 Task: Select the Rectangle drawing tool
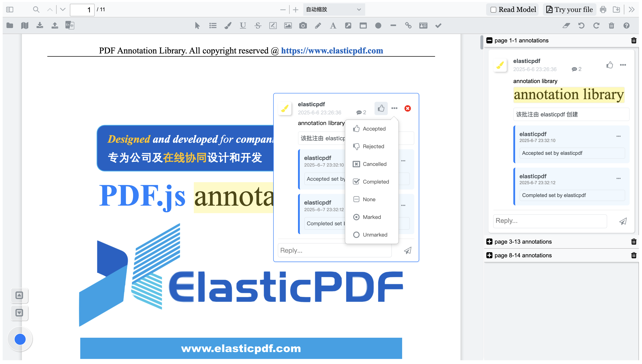(363, 25)
